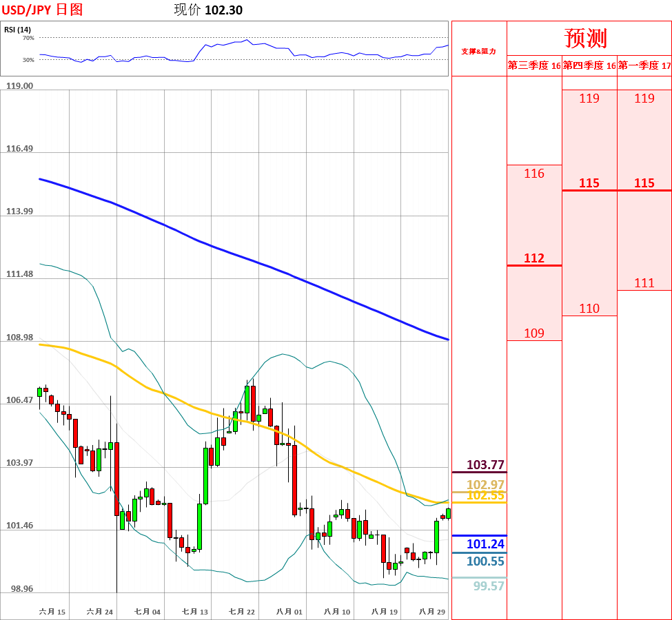
Task: Click the thick blue long-term moving average line
Action: 258,262
